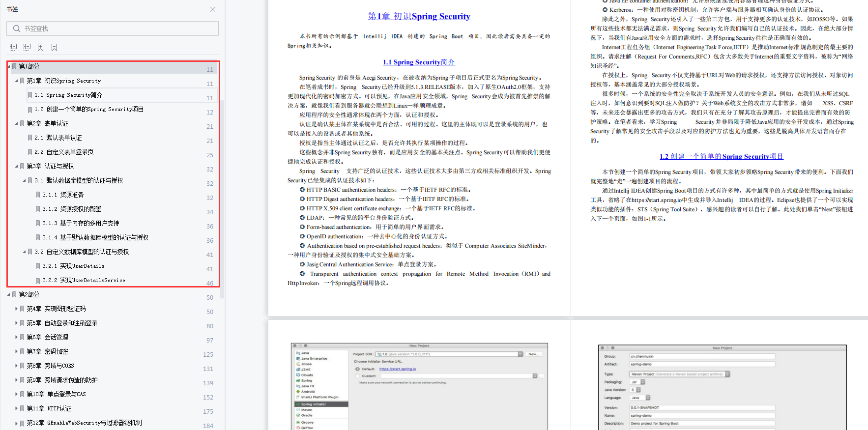The height and width of the screenshot is (430, 868).
Task: Click bookmark icon beside 3.2.2 实现UserDetailsService
Action: 38,281
